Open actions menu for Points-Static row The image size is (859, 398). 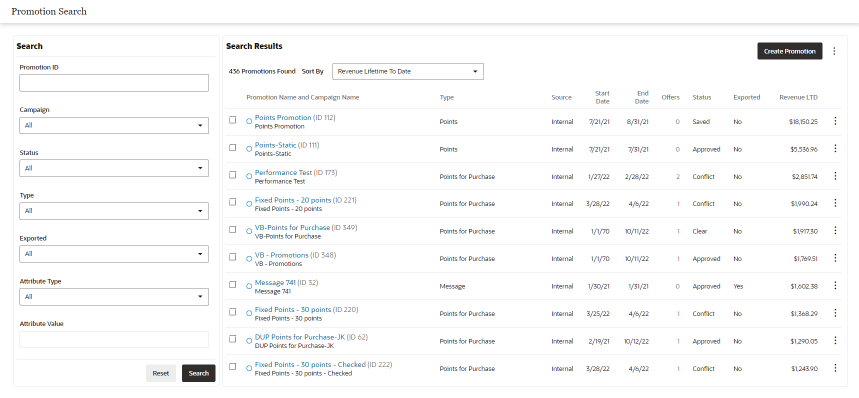(x=835, y=148)
